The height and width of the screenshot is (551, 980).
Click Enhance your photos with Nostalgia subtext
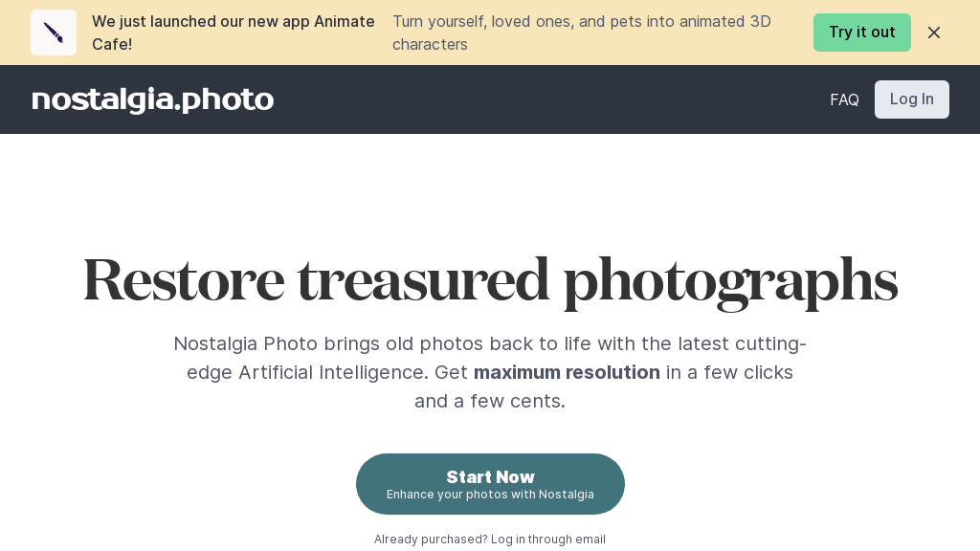[x=490, y=495]
